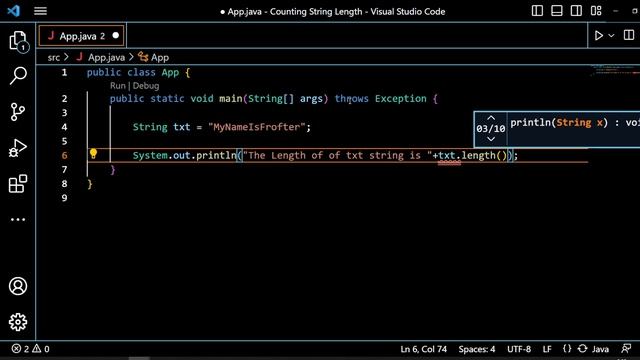Open the errors count in status bar
Image resolution: width=640 pixels, height=360 pixels.
click(20, 349)
